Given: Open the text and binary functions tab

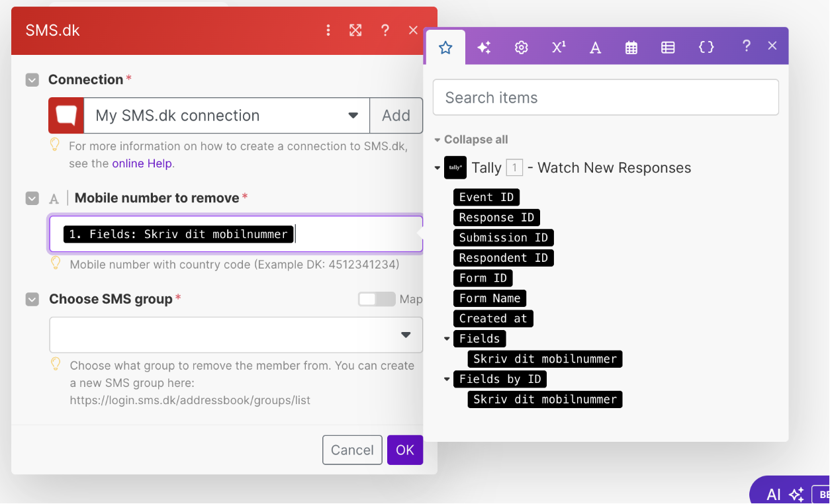Looking at the screenshot, I should pos(595,47).
